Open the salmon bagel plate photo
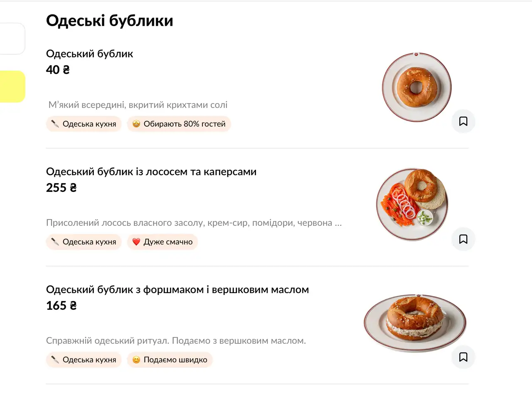Image resolution: width=532 pixels, height=401 pixels. [x=412, y=204]
